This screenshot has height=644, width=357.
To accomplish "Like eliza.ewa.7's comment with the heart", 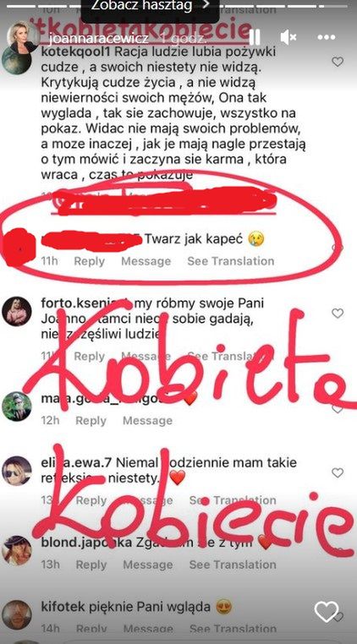I will pyautogui.click(x=338, y=472).
